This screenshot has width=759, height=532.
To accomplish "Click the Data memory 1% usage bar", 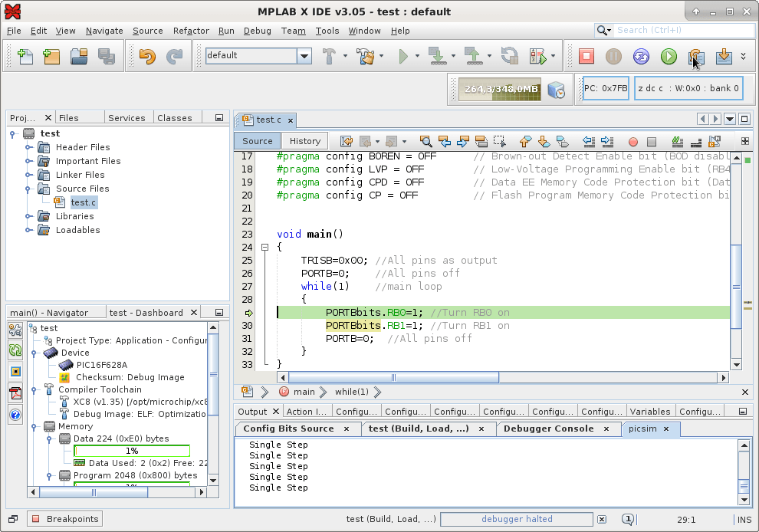I will [x=132, y=451].
